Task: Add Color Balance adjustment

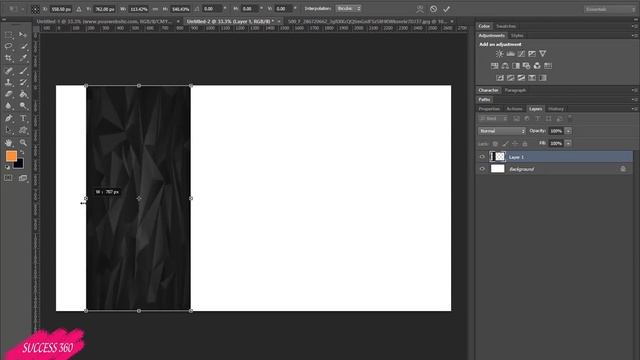Action: [x=505, y=66]
